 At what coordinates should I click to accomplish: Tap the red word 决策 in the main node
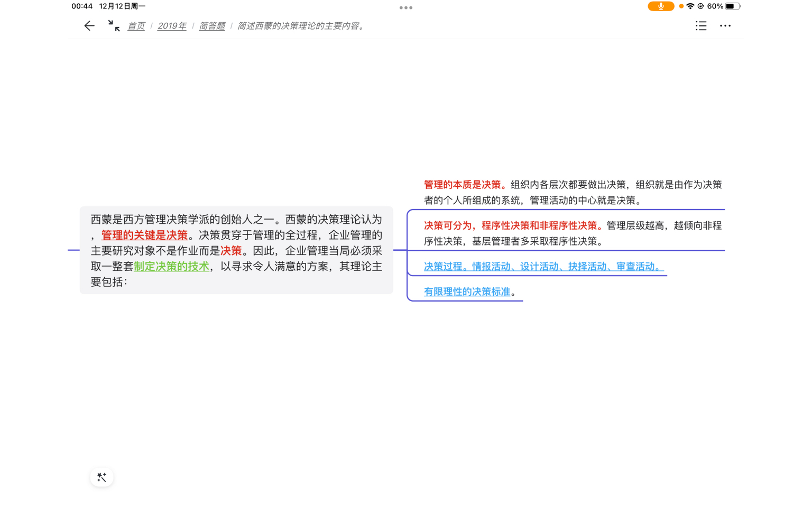click(231, 251)
